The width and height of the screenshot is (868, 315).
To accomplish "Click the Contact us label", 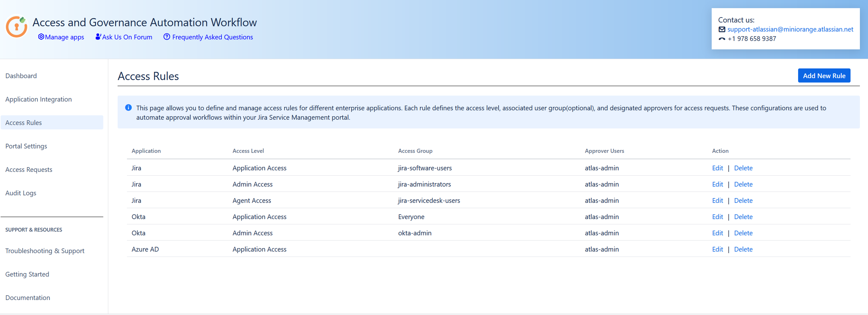I will point(736,20).
